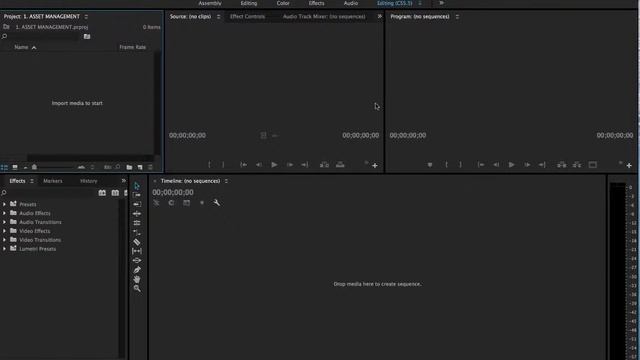The height and width of the screenshot is (360, 640).
Task: Click Automate to Sequence icon
Action: point(107,167)
